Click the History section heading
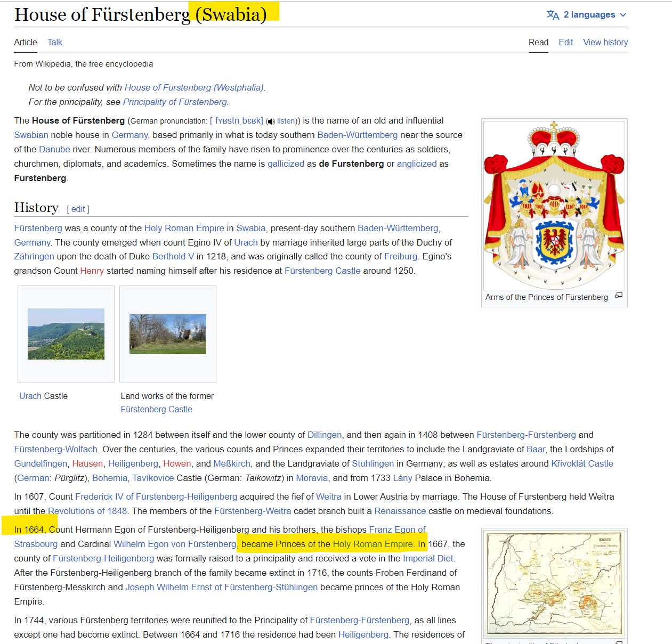Viewport: 672px width, 644px height. (36, 207)
